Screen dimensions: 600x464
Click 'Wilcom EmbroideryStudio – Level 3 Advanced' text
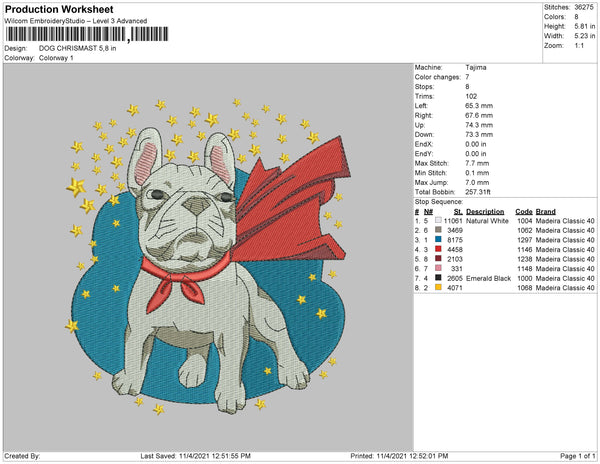76,21
